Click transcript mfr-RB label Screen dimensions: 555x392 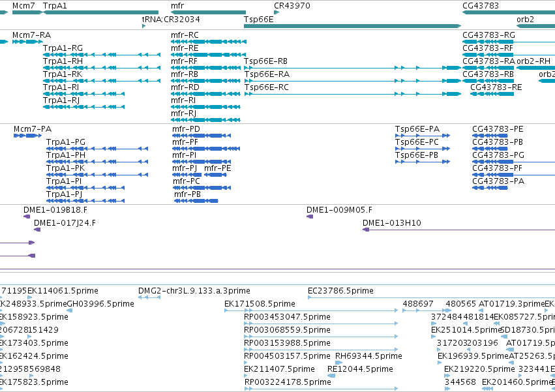[185, 74]
